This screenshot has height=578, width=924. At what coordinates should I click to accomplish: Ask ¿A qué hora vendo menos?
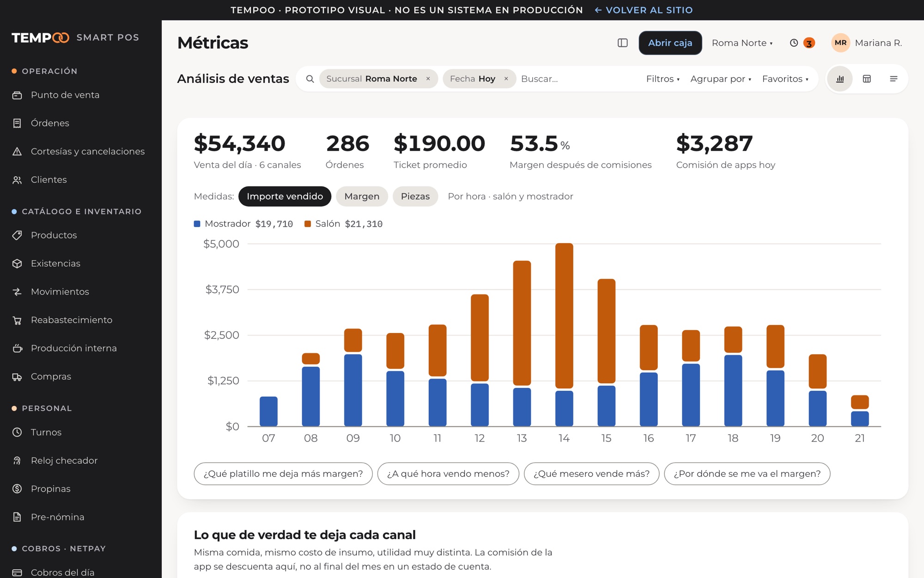[448, 474]
